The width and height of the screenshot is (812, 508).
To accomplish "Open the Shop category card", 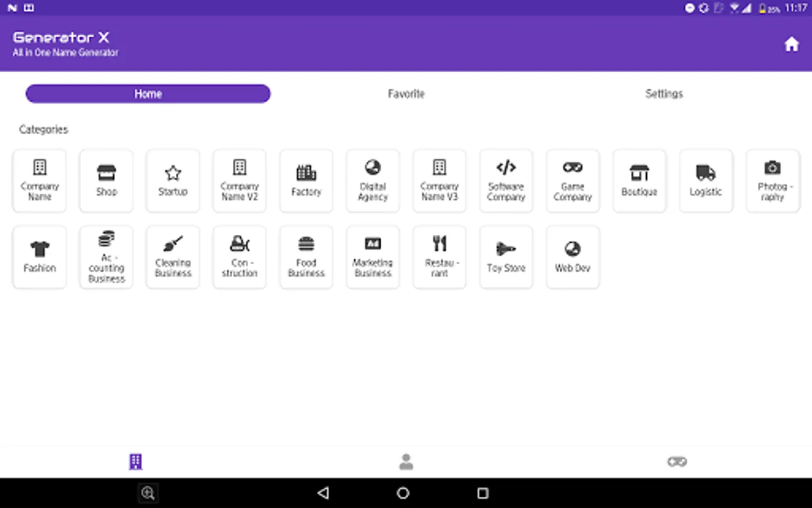I will [x=106, y=181].
